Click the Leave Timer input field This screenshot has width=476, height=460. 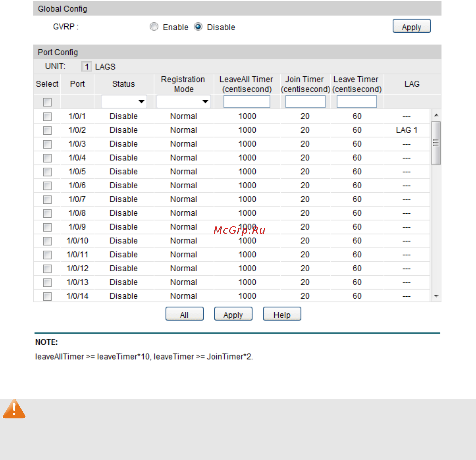click(357, 101)
